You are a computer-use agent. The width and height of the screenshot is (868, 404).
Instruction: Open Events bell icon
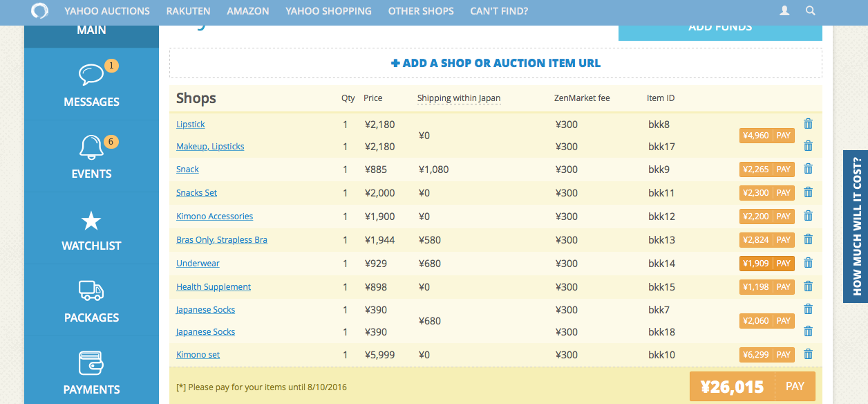pyautogui.click(x=91, y=147)
